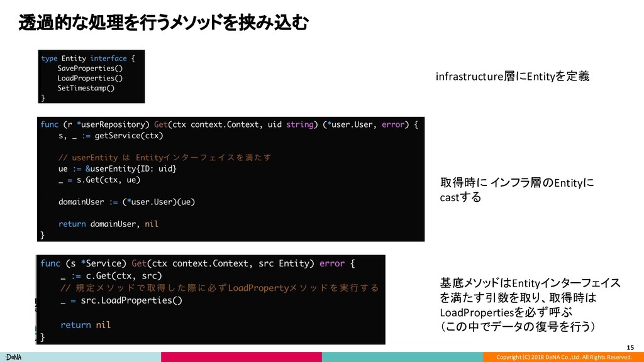The width and height of the screenshot is (644, 362).
Task: Click the SaveProperties() line
Action: pos(90,68)
